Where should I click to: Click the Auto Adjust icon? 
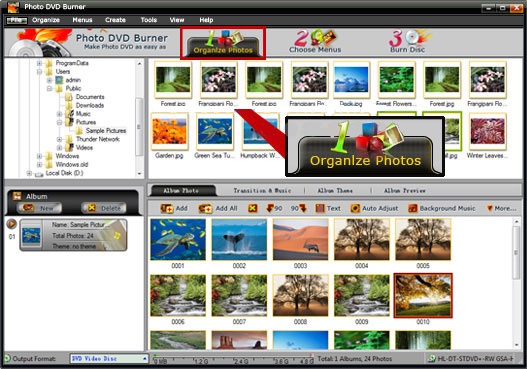pyautogui.click(x=355, y=208)
